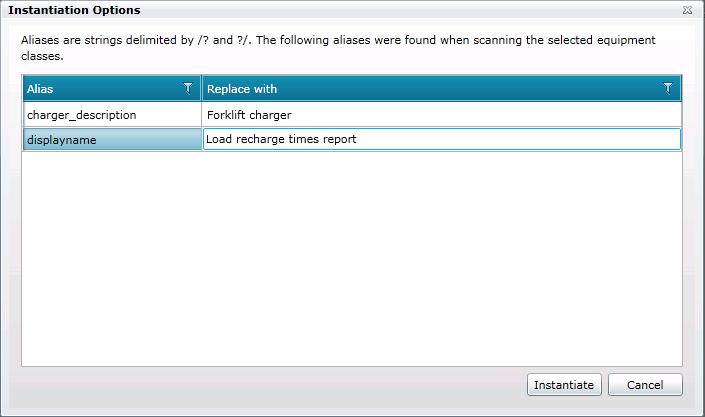Click the word Forklift in the first row
This screenshot has width=705, height=417.
point(227,115)
